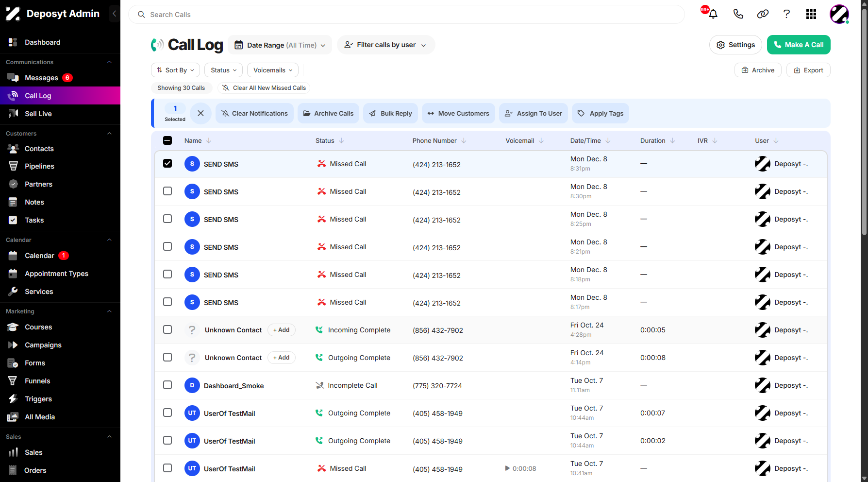Open the Date Range dropdown
The height and width of the screenshot is (482, 868).
coord(280,45)
